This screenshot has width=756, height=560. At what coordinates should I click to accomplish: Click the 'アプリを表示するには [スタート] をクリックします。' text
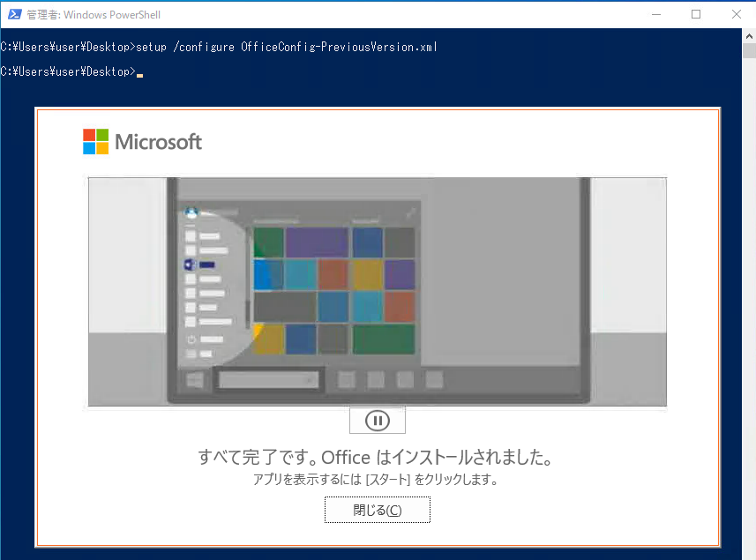click(x=376, y=480)
